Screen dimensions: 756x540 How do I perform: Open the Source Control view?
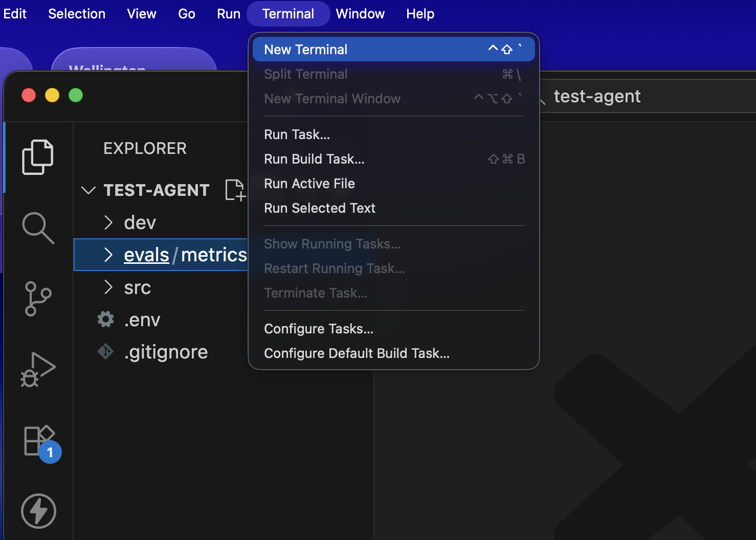click(37, 299)
